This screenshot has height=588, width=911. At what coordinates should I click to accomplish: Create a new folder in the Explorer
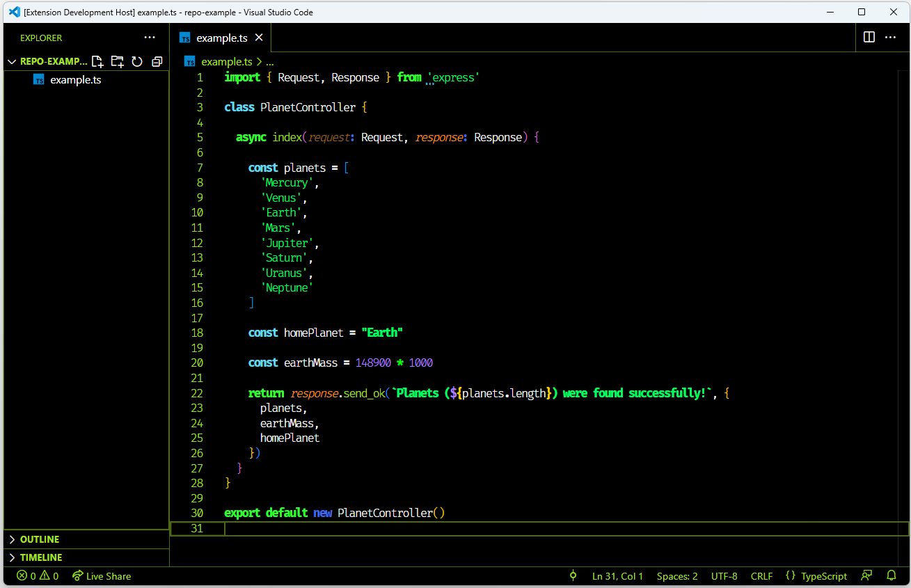click(117, 61)
